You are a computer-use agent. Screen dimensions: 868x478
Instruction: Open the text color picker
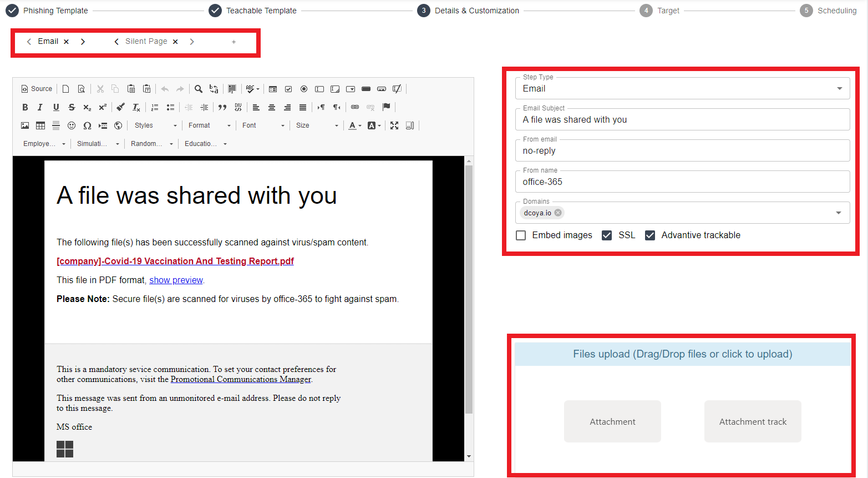(354, 125)
